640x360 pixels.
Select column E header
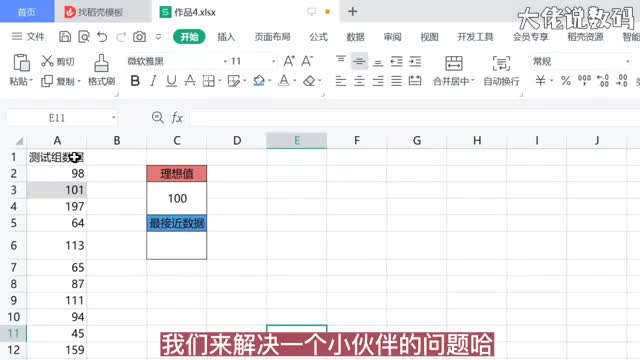[297, 140]
